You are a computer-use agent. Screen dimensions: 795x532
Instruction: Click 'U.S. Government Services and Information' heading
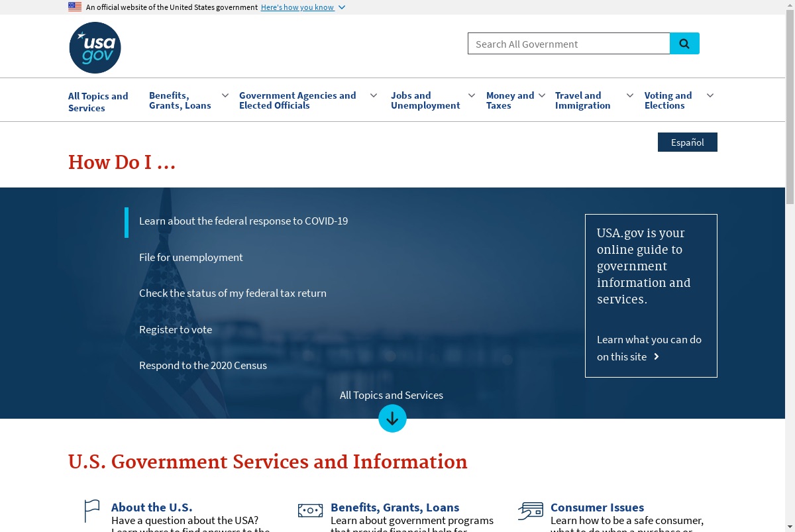click(268, 462)
